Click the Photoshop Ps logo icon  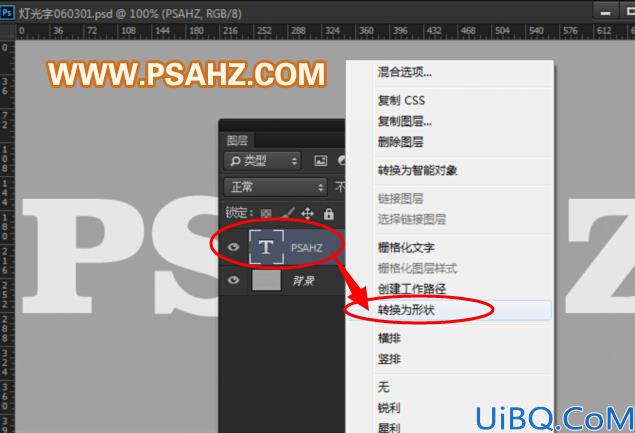(x=7, y=12)
